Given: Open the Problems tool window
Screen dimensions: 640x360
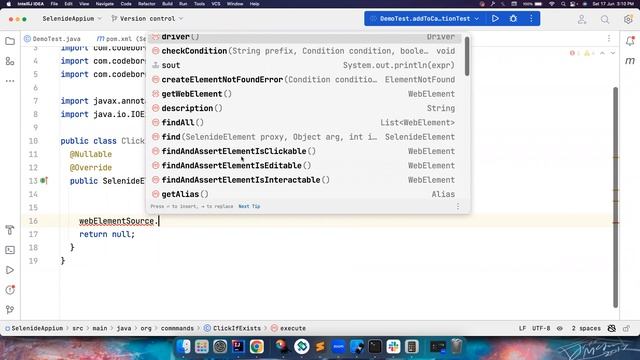Looking at the screenshot, I should (10, 290).
